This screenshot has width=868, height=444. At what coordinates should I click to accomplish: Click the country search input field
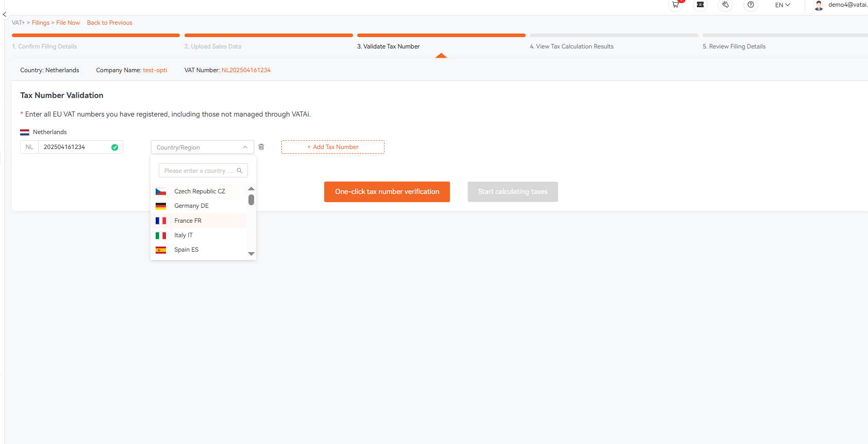click(x=203, y=171)
